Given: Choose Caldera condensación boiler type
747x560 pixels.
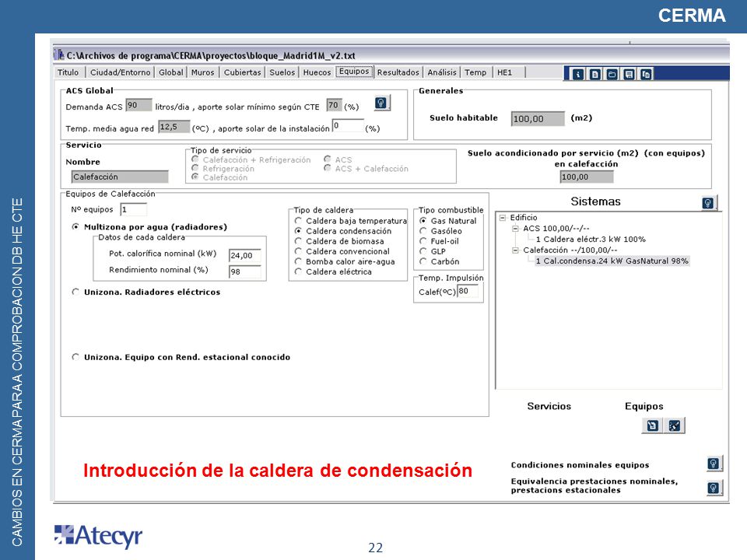Looking at the screenshot, I should click(298, 231).
